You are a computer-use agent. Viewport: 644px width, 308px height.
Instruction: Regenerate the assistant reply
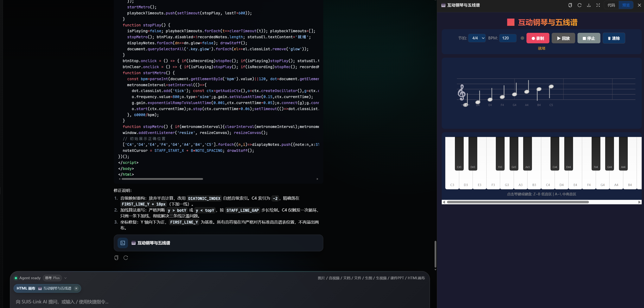click(126, 258)
